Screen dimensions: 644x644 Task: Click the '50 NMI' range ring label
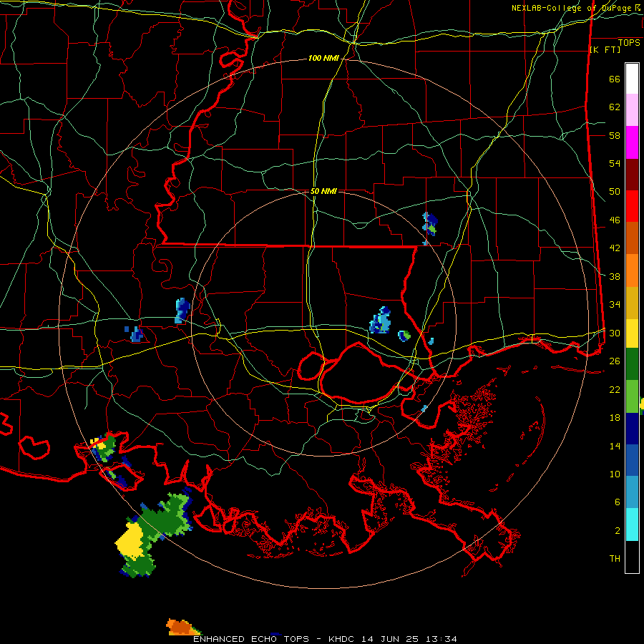(x=323, y=191)
